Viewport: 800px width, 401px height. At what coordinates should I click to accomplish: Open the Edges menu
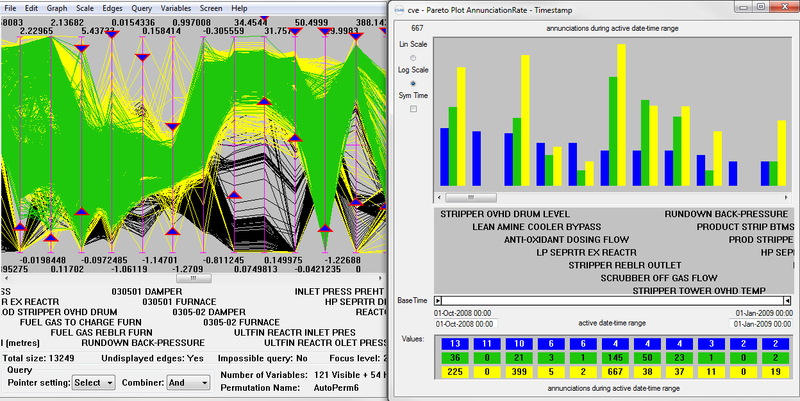pyautogui.click(x=112, y=8)
